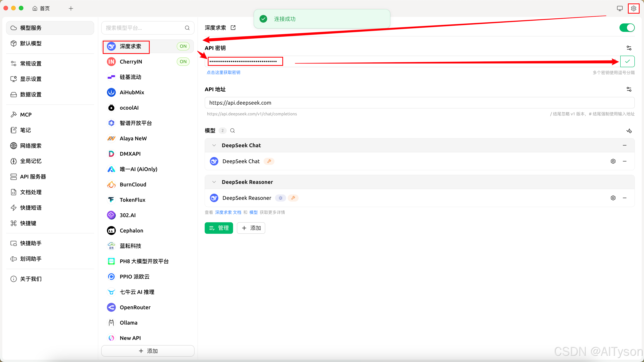Open the 模型服务 settings panel
This screenshot has height=362, width=644.
[x=31, y=27]
